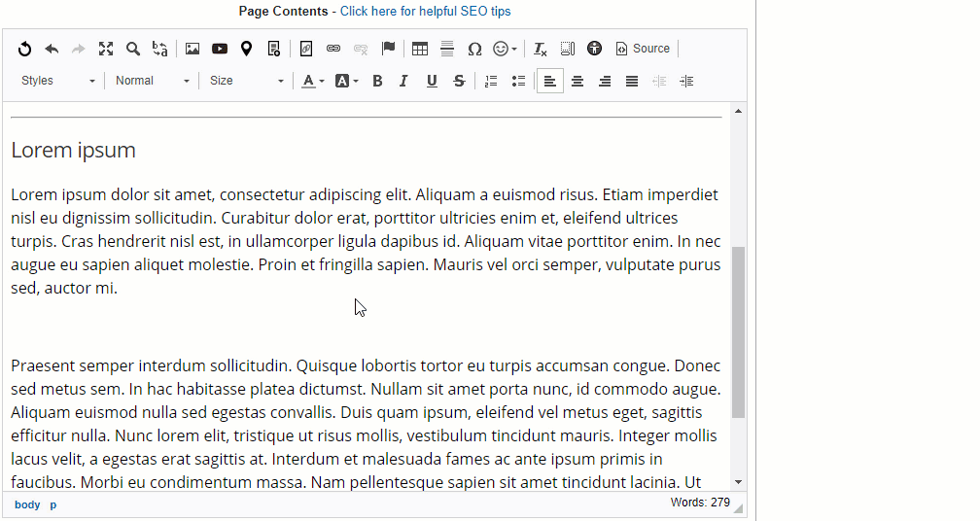Center align the text
The width and height of the screenshot is (980, 521).
tap(577, 81)
